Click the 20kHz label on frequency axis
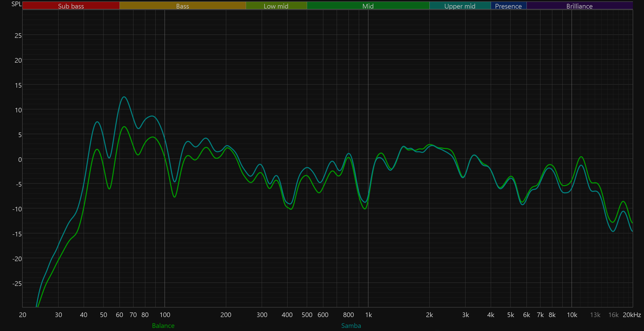This screenshot has height=331, width=644. [x=632, y=315]
